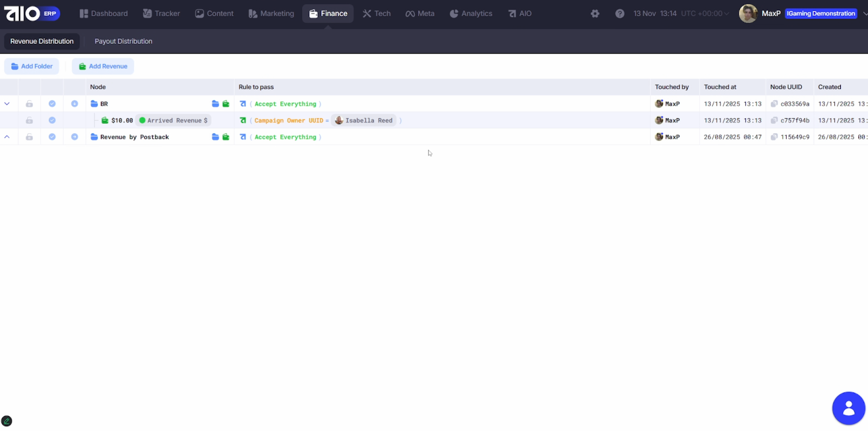The height and width of the screenshot is (431, 868).
Task: Toggle enabled checkmark on Revenue by Postback
Action: 52,137
